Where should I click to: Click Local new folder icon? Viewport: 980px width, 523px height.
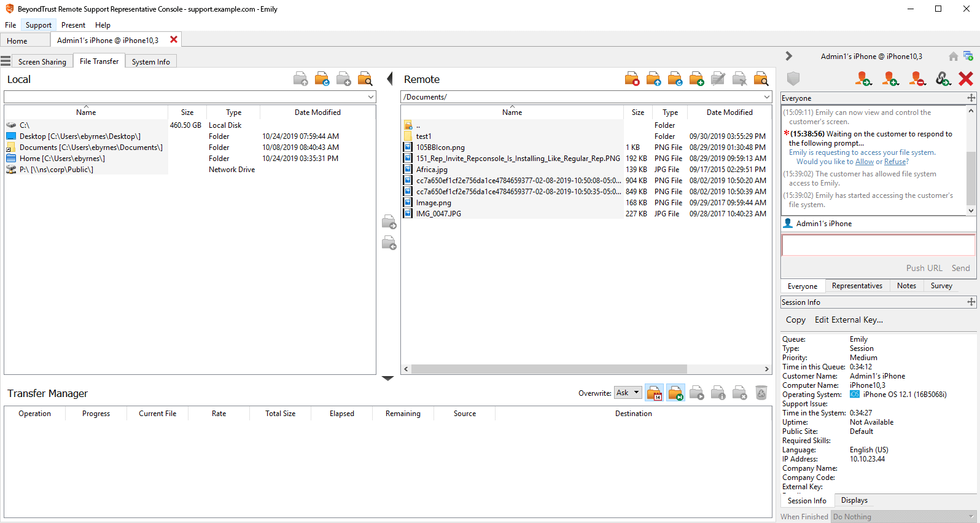point(344,79)
